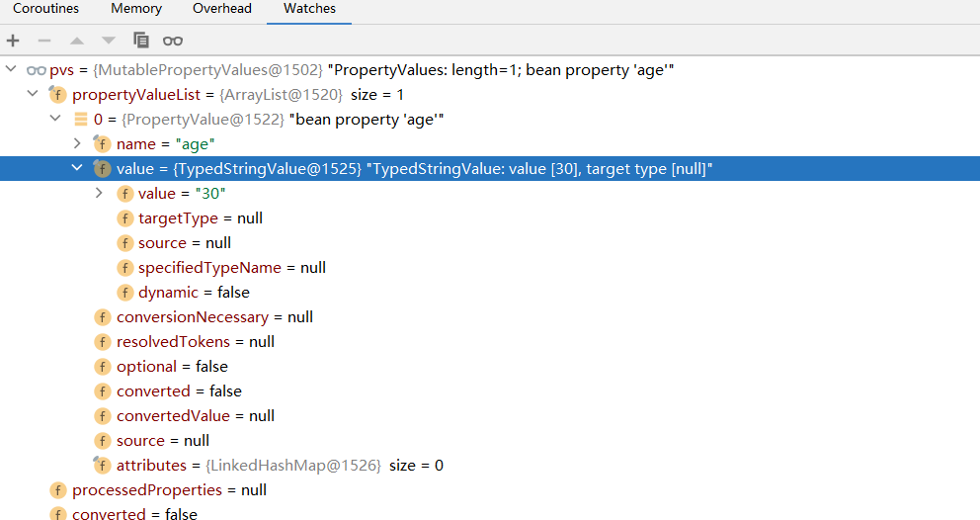The width and height of the screenshot is (980, 520).
Task: Click the New Watch plus icon
Action: tap(13, 41)
